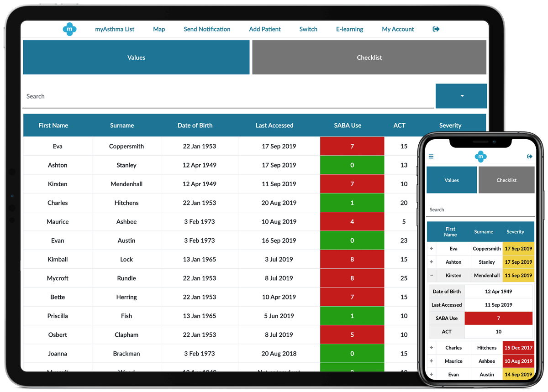This screenshot has height=392, width=548.
Task: Click Mycroft Rundle's ACT value 25
Action: [x=404, y=278]
